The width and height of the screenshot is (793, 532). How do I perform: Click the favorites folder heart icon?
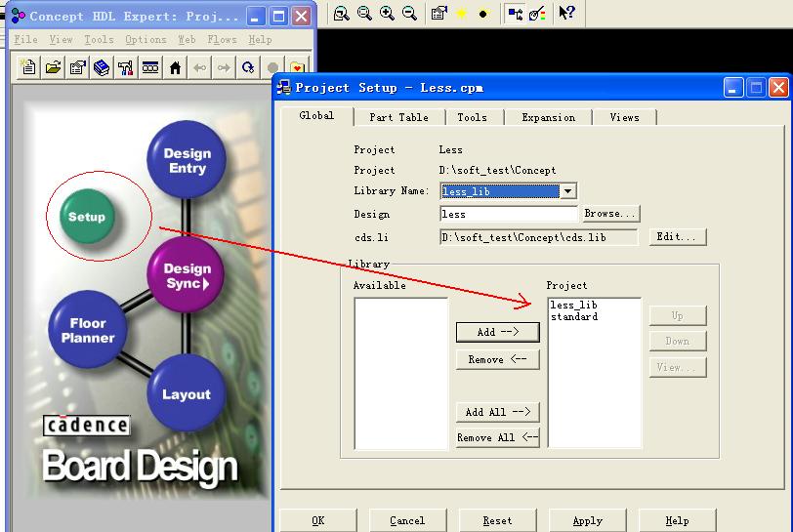[297, 67]
